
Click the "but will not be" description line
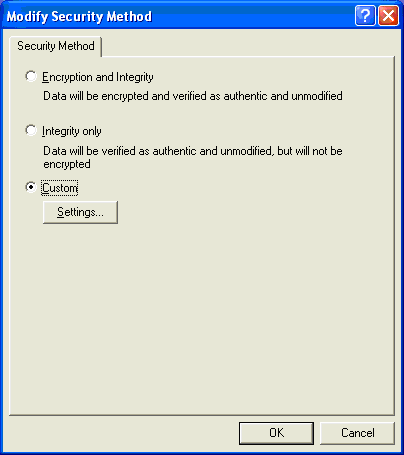(x=193, y=151)
